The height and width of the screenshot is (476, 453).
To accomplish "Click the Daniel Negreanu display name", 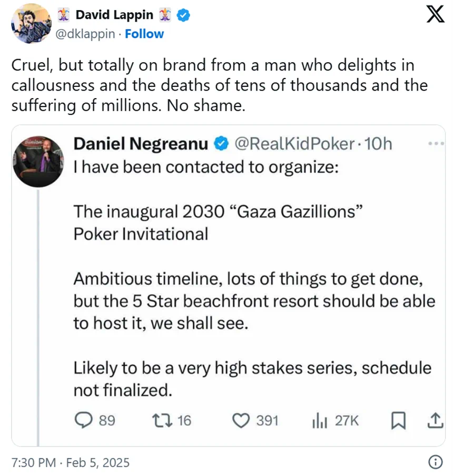I will 141,143.
